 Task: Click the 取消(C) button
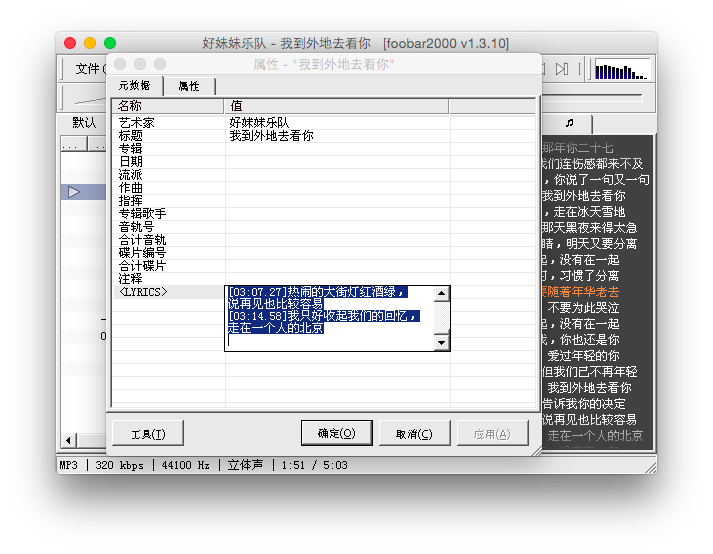[x=414, y=433]
